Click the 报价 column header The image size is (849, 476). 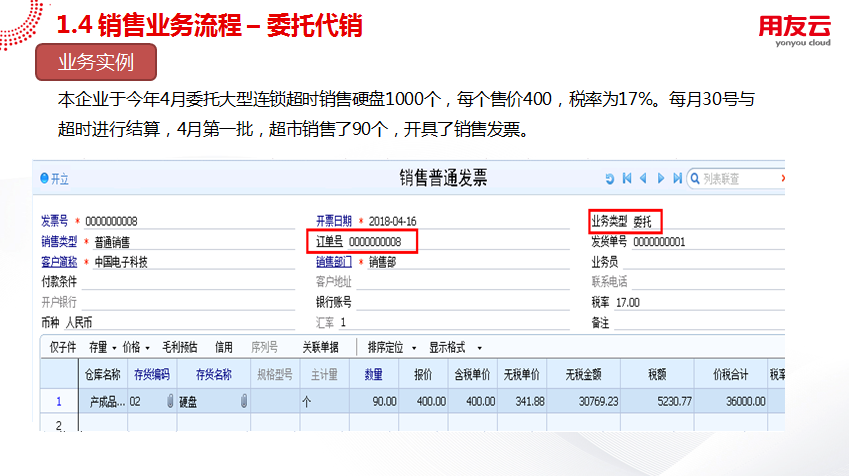(x=423, y=374)
